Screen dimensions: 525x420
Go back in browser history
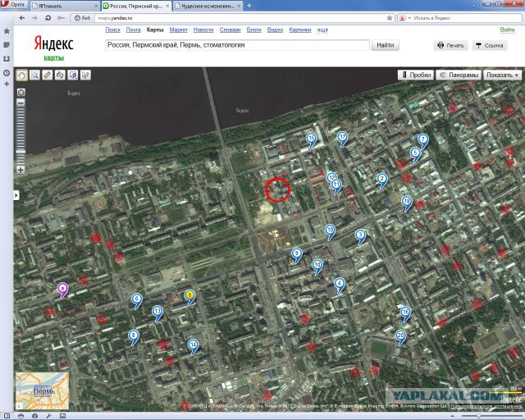pos(22,18)
